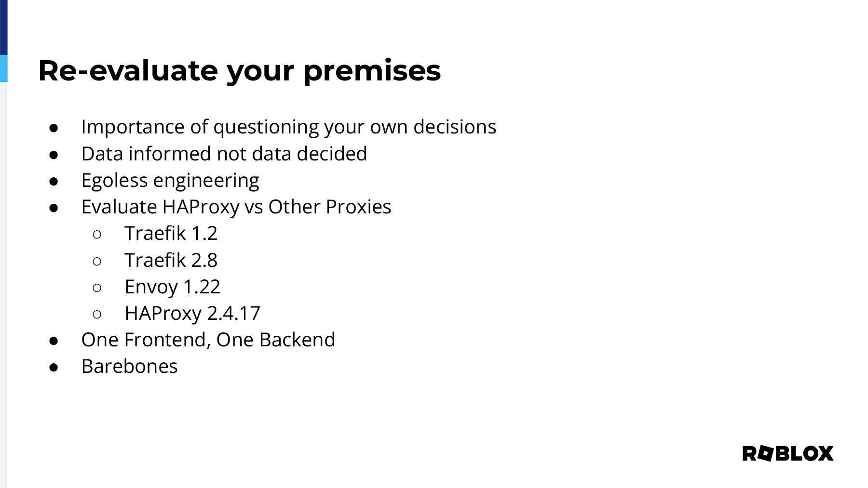
Task: Select the Importance of questioning decisions line
Action: click(289, 127)
